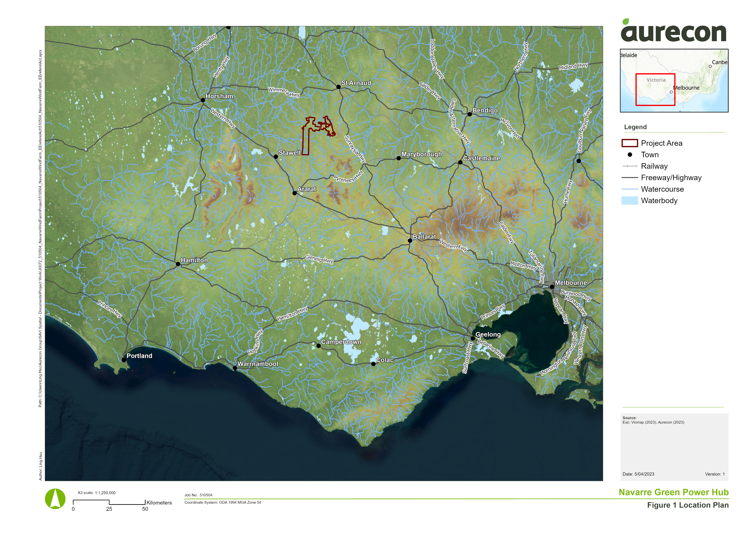The image size is (756, 535).
Task: Click the Freeway/Highway legend line symbol
Action: 630,178
